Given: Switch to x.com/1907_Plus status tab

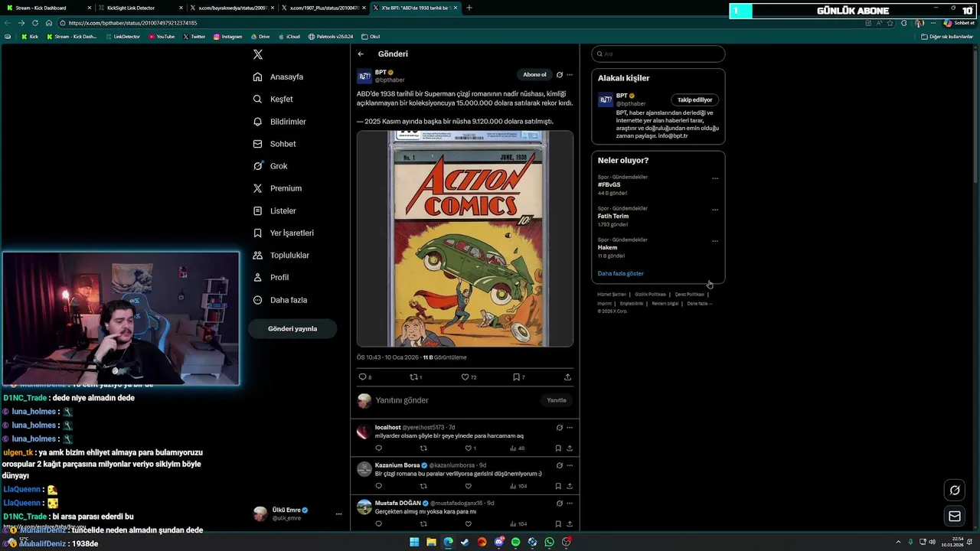Looking at the screenshot, I should click(323, 8).
